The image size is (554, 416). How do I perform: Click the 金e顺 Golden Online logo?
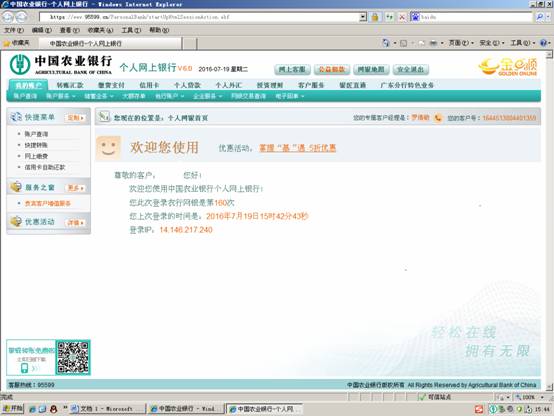tap(508, 66)
